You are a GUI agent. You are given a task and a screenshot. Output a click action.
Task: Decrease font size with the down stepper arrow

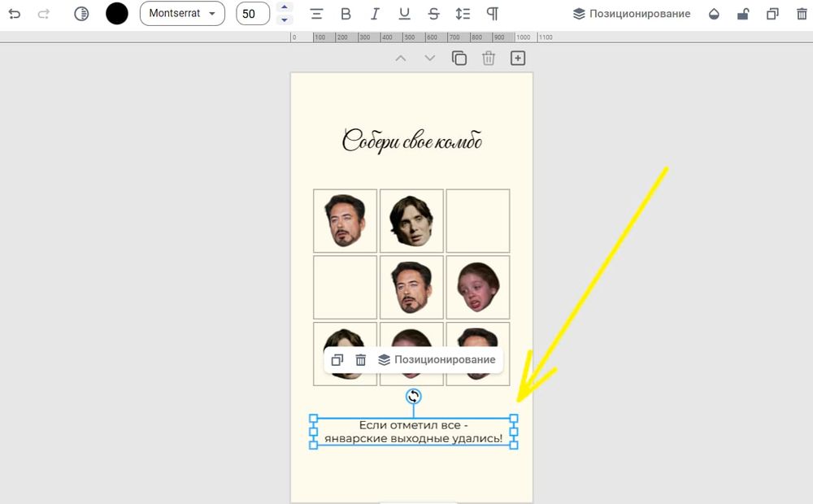284,20
